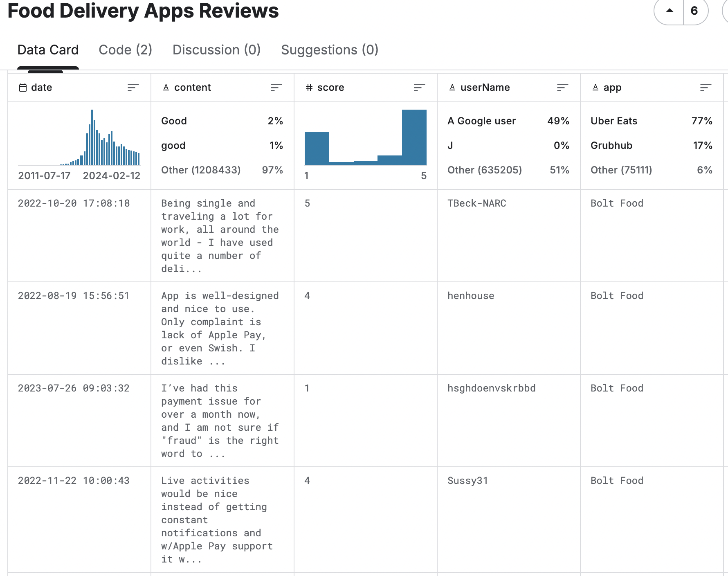Viewport: 728px width, 576px height.
Task: Click the upvote count 6
Action: coord(694,11)
